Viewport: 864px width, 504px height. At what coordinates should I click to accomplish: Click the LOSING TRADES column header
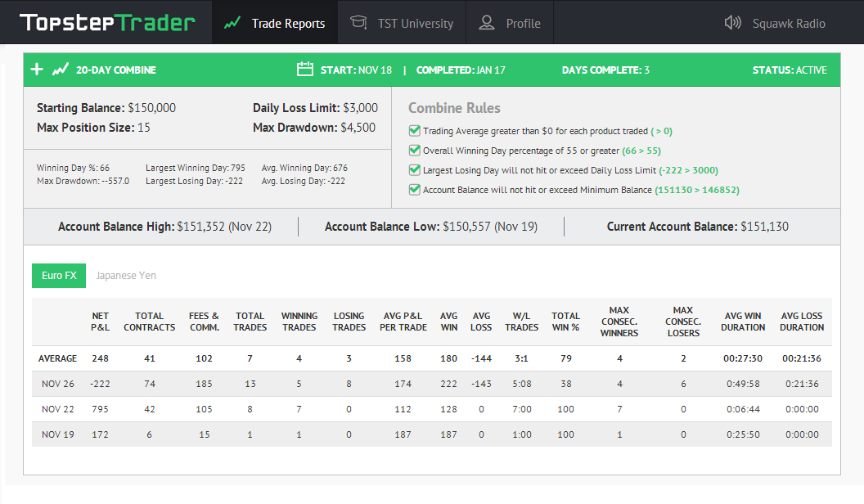pos(349,321)
